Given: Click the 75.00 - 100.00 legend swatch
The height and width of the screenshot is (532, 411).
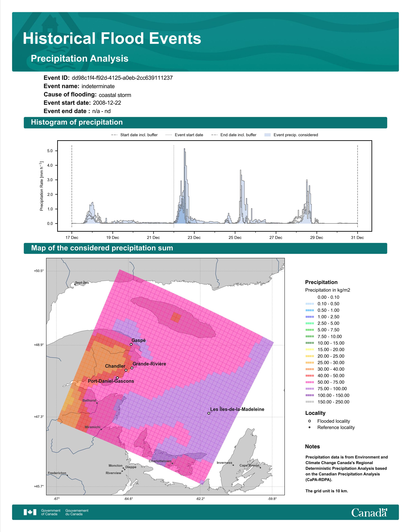Looking at the screenshot, I should click(310, 389).
